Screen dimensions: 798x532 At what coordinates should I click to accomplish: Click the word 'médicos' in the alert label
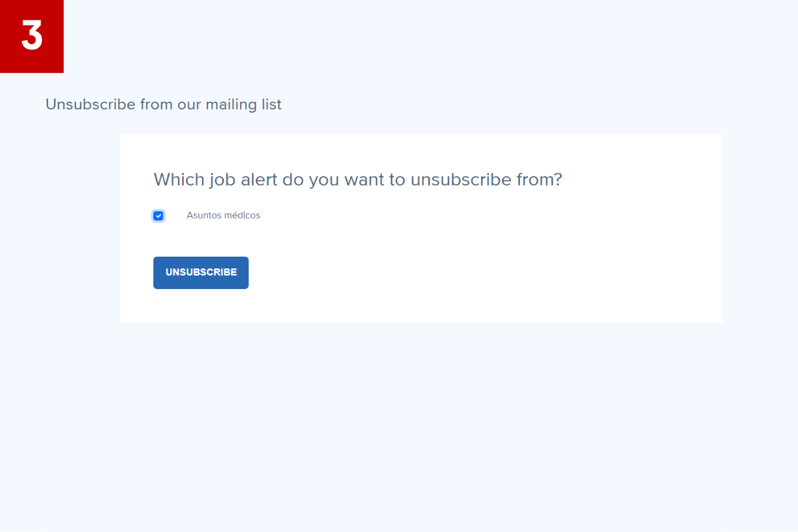pos(242,216)
